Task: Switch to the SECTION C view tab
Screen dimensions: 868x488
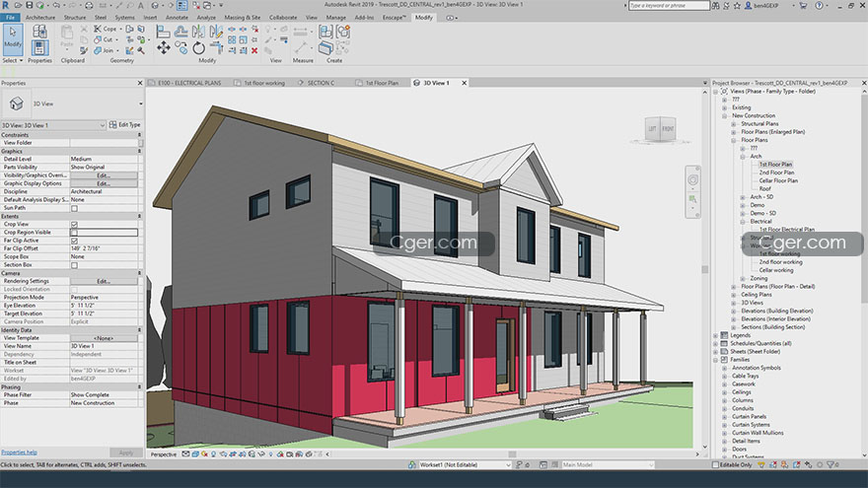Action: pyautogui.click(x=317, y=83)
